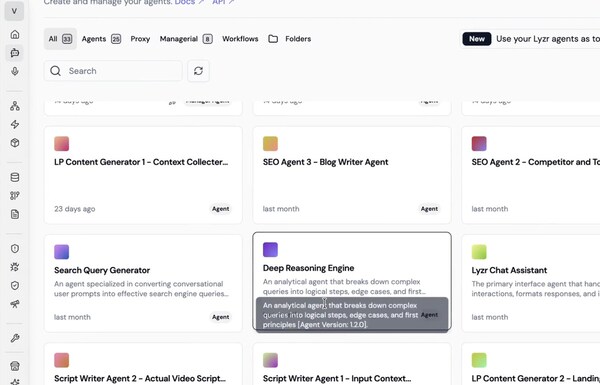Image resolution: width=600 pixels, height=385 pixels.
Task: Open Script Writer Agent 2 - Actual Video Script
Action: pyautogui.click(x=140, y=378)
